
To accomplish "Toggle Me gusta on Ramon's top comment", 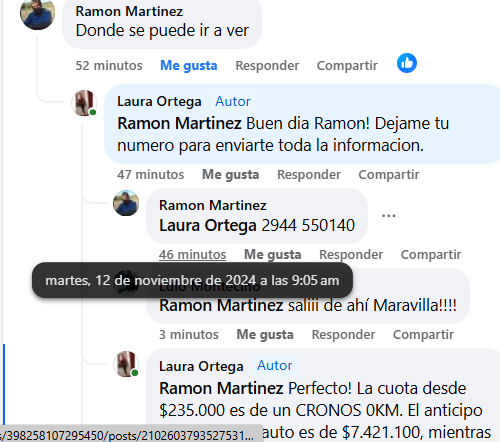I will point(189,66).
